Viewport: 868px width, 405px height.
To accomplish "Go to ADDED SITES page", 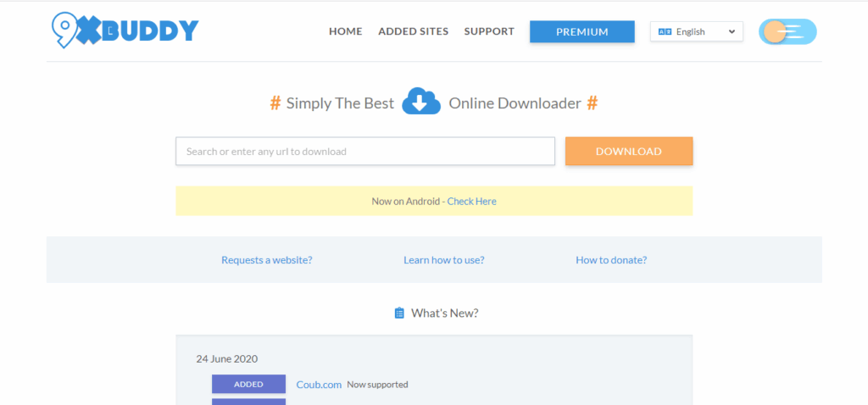I will [414, 31].
